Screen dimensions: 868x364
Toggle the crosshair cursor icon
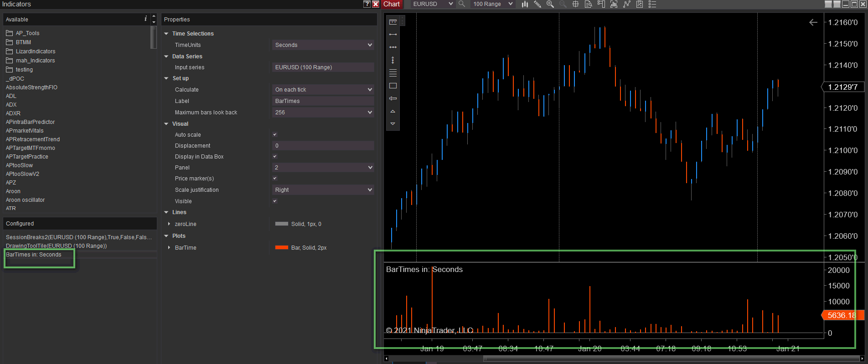point(576,4)
